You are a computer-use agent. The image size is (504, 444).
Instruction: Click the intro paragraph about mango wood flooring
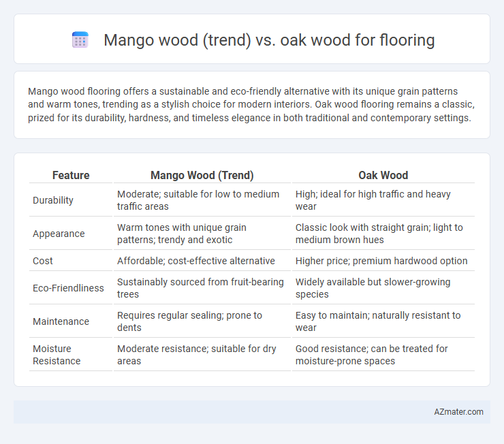point(251,105)
